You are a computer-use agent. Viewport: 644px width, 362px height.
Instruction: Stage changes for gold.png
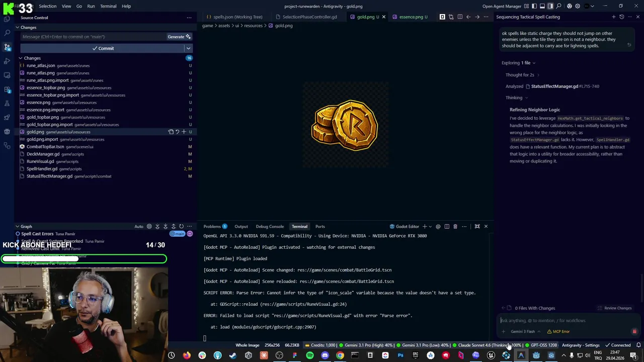[x=184, y=132]
